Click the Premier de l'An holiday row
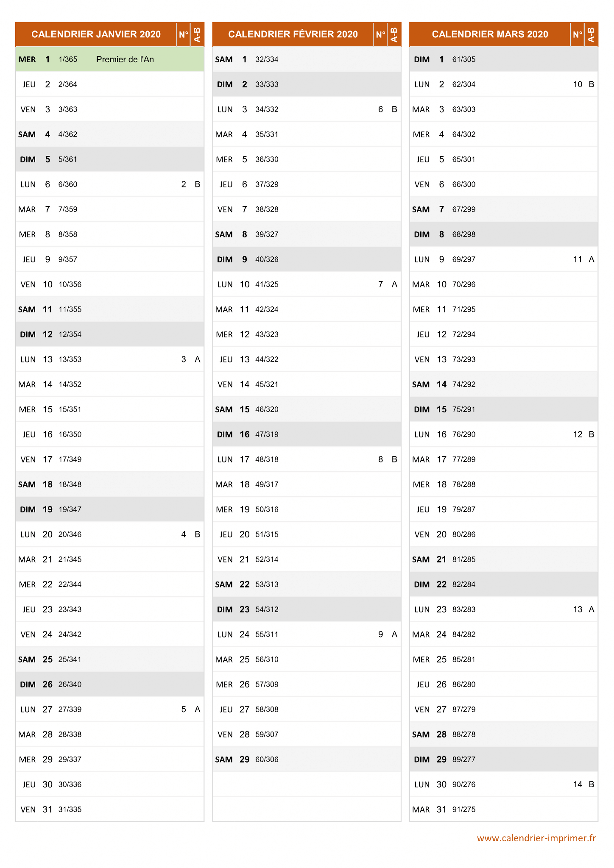Image resolution: width=614 pixels, height=868 pixels. pos(110,59)
